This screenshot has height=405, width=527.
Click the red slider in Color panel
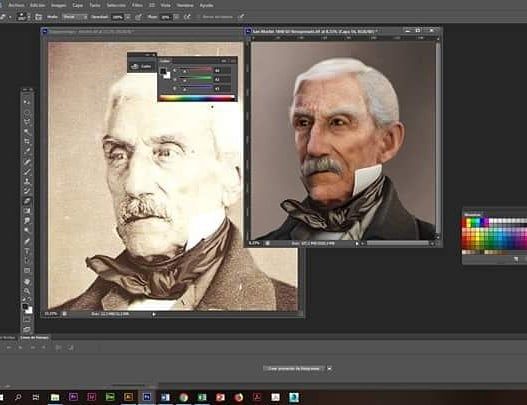pyautogui.click(x=195, y=70)
